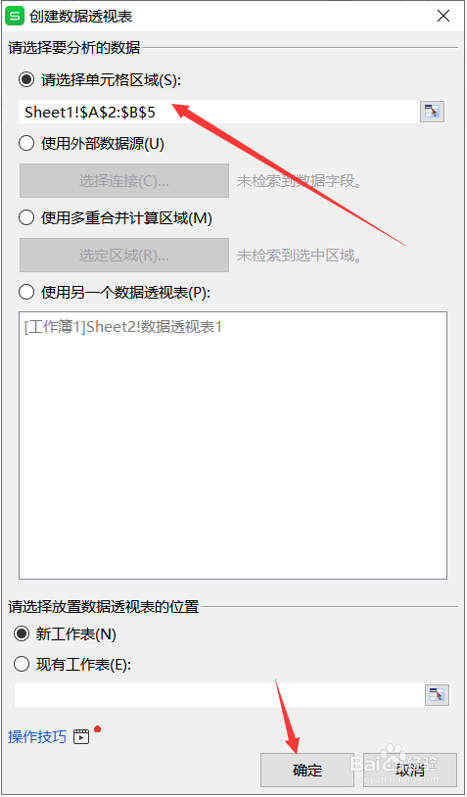Open the 操作技巧 link
The image size is (467, 797).
click(x=37, y=737)
